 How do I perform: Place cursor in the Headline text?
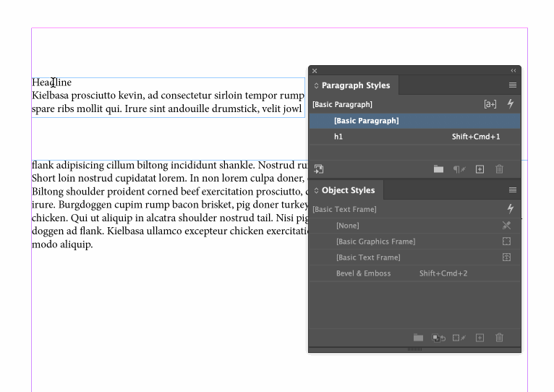click(x=51, y=82)
